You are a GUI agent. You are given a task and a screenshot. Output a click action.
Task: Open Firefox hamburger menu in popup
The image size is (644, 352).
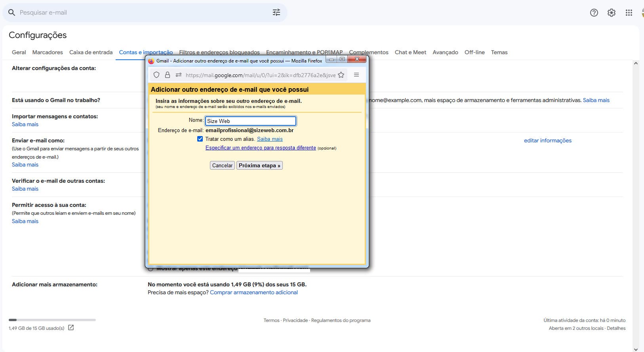tap(356, 75)
